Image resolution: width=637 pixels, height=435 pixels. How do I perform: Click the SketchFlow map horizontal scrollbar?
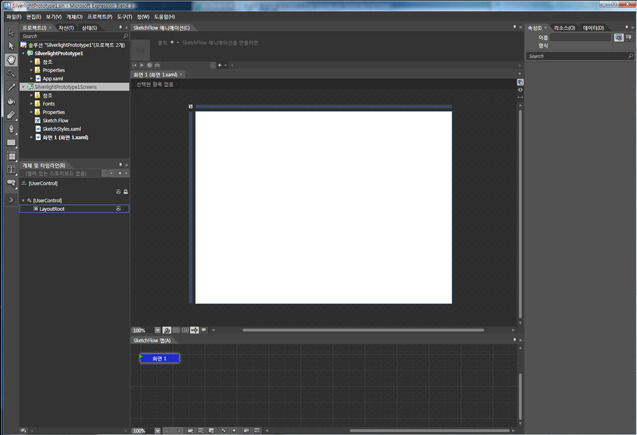(x=430, y=431)
